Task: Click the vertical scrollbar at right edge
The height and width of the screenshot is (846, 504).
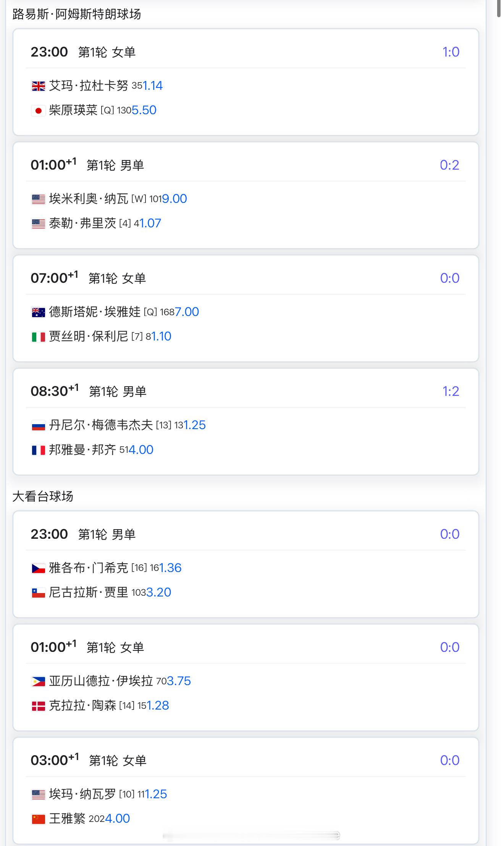Action: pyautogui.click(x=499, y=8)
